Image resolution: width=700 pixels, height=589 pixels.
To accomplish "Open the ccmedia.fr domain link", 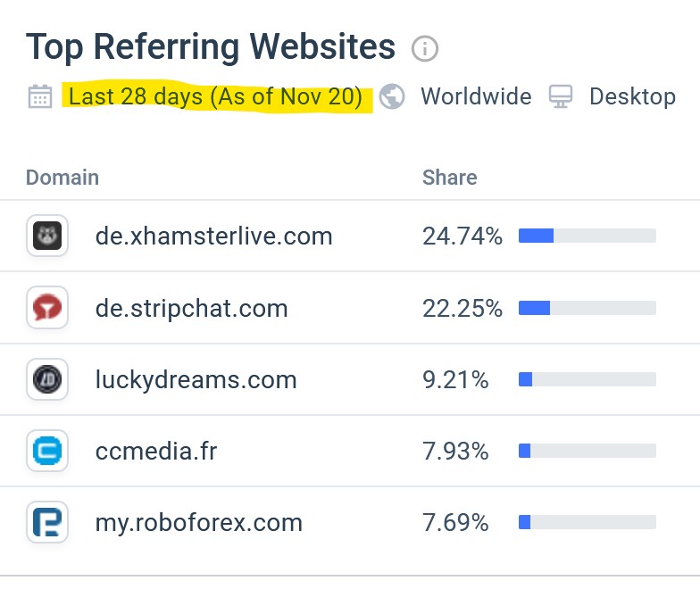I will [156, 452].
